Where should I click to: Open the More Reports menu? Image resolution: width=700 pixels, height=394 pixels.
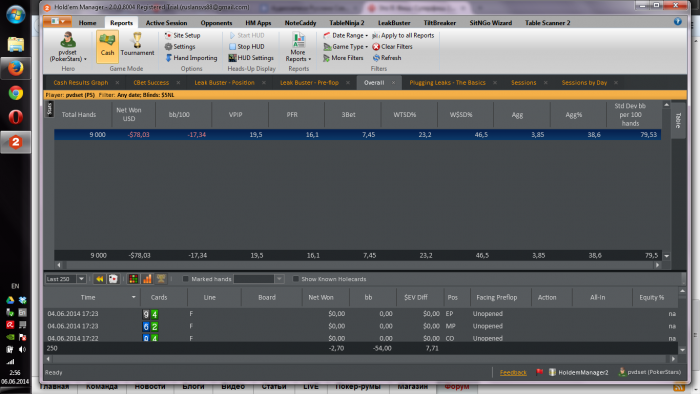(x=298, y=47)
